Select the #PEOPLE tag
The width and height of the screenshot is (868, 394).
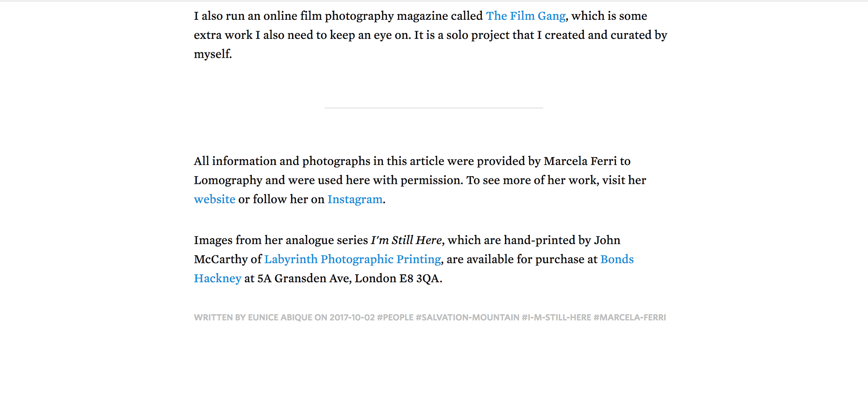(x=395, y=318)
